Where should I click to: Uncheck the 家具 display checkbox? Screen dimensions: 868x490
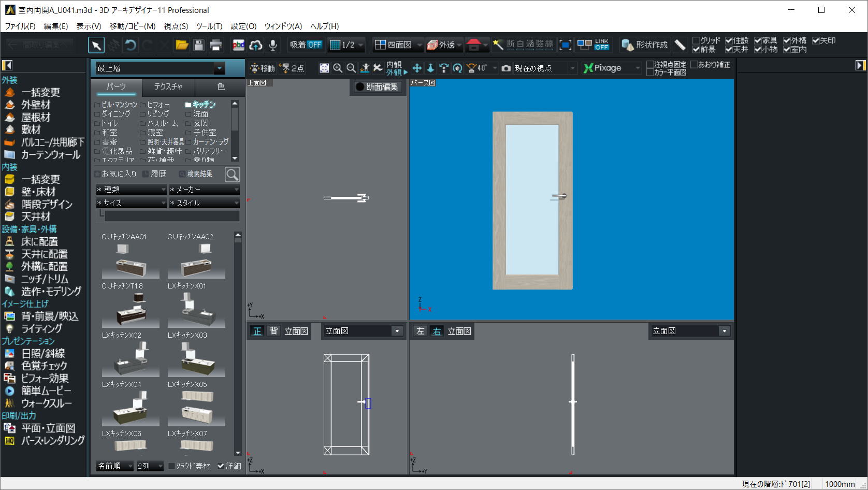point(758,40)
